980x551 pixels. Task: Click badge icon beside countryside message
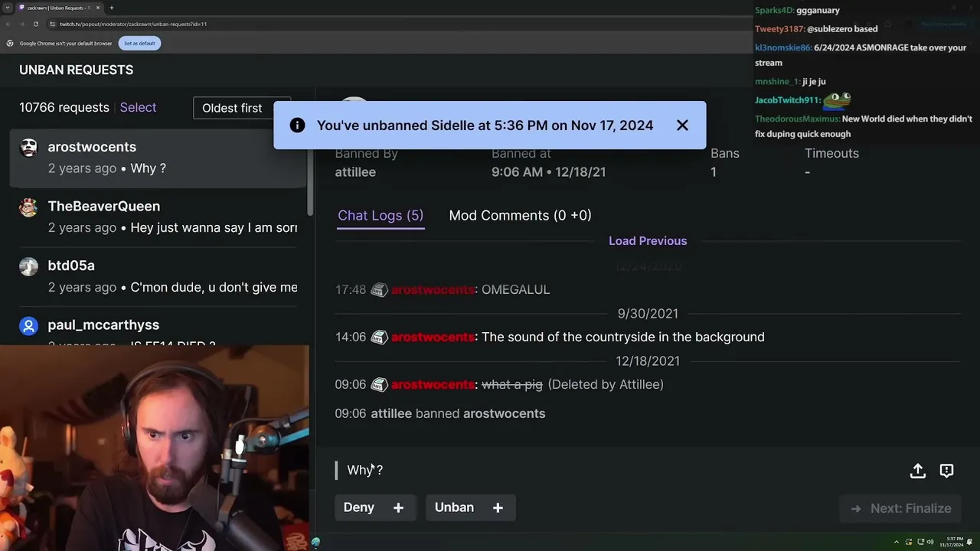tap(379, 337)
